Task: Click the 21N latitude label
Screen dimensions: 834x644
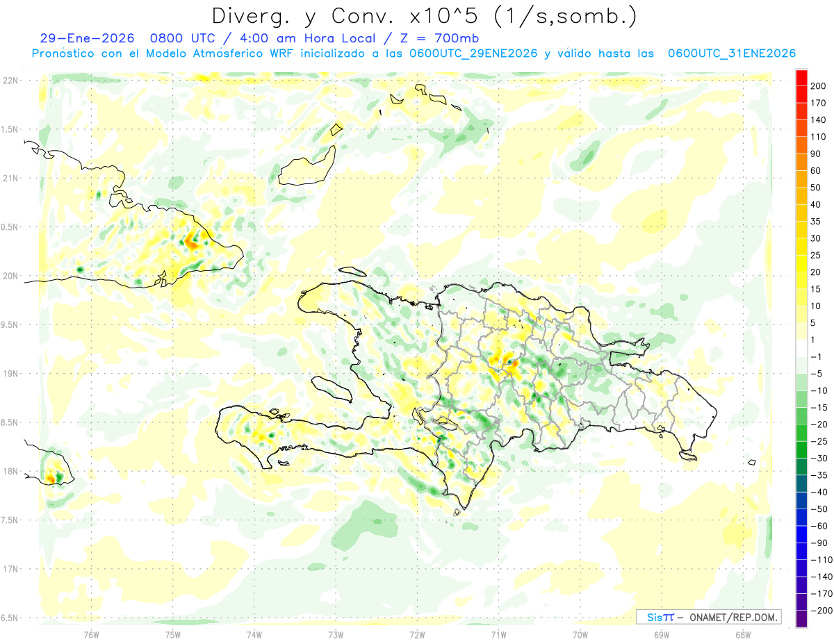Action: 11,178
